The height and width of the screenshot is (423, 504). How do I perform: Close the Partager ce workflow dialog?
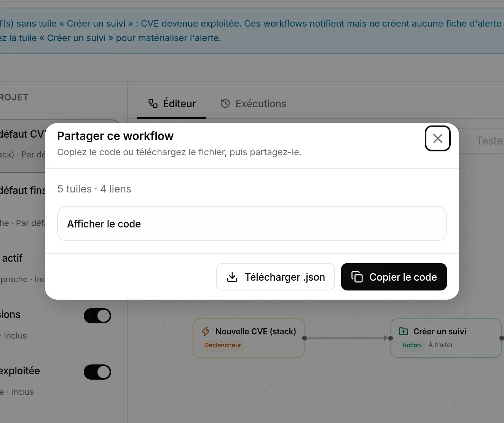[x=437, y=138]
